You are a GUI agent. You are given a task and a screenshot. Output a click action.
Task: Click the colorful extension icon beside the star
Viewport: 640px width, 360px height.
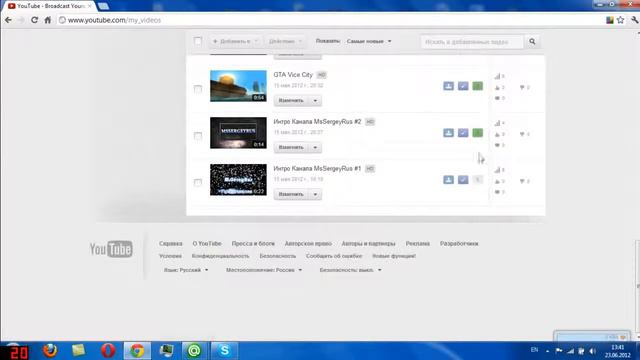(x=610, y=20)
